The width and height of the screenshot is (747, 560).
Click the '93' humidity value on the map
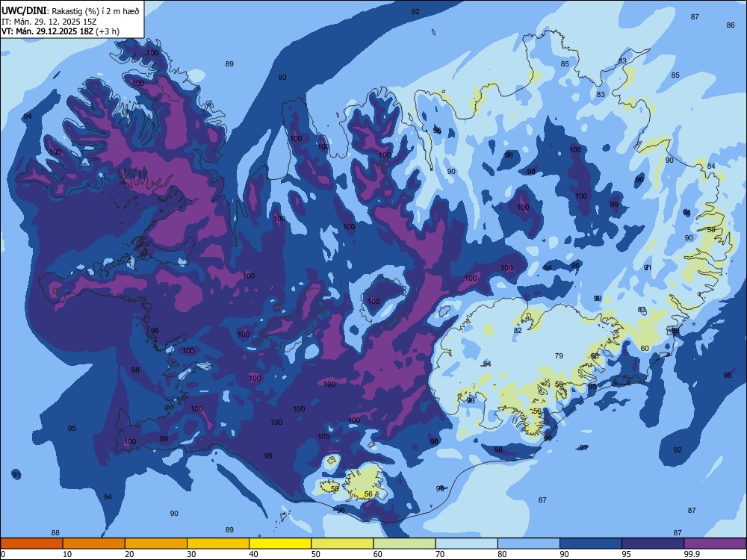click(282, 77)
